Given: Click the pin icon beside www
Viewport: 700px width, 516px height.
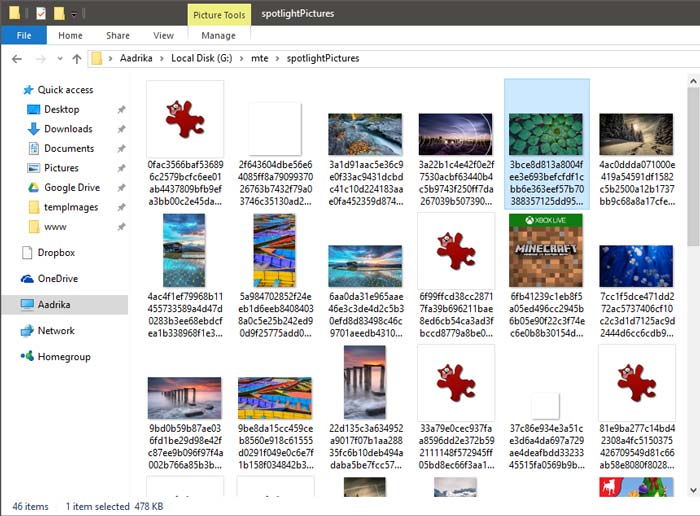Looking at the screenshot, I should click(121, 227).
